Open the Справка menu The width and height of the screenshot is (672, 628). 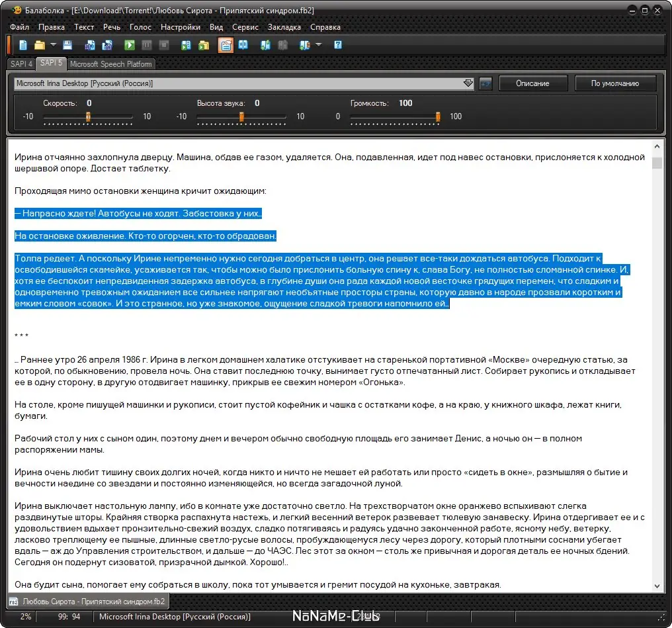325,27
